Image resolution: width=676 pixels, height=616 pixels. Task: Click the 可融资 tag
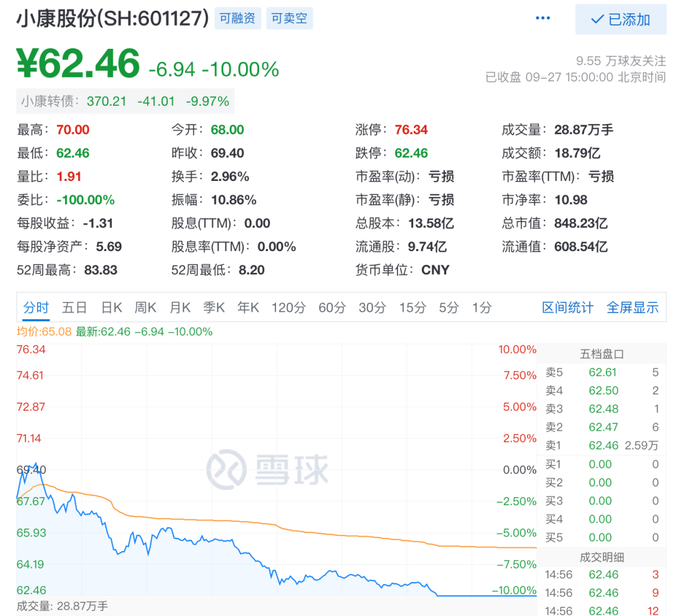[238, 18]
